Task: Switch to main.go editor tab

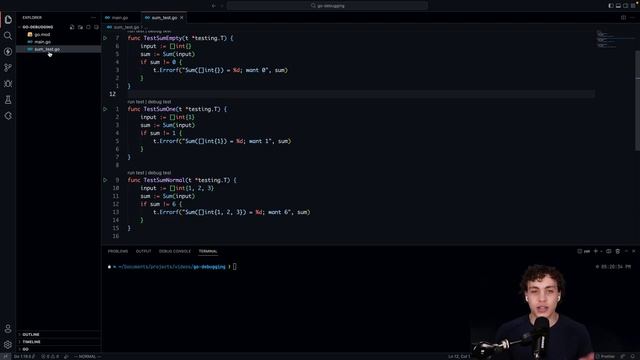Action: coord(121,18)
